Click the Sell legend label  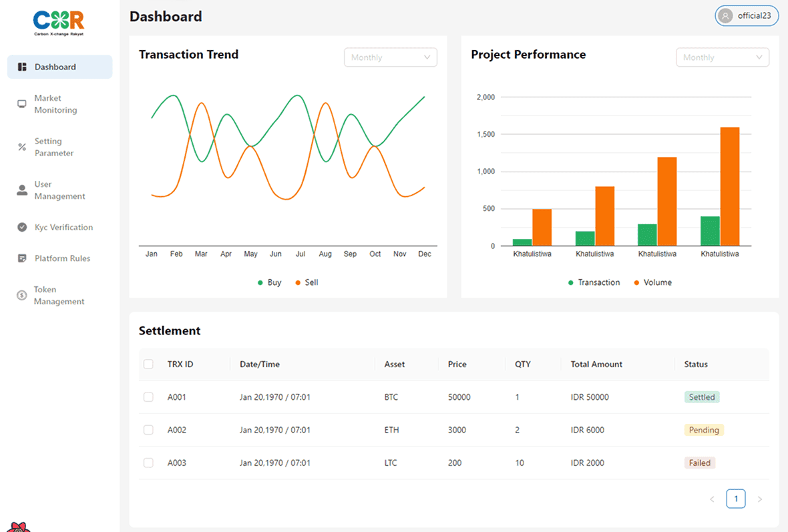click(312, 283)
